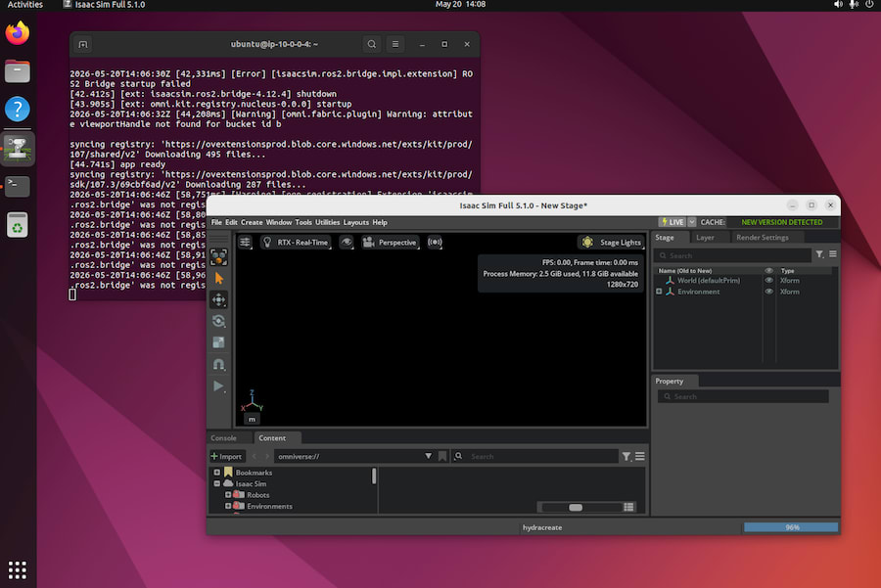This screenshot has width=881, height=588.
Task: Switch to the Stage tab
Action: point(665,238)
